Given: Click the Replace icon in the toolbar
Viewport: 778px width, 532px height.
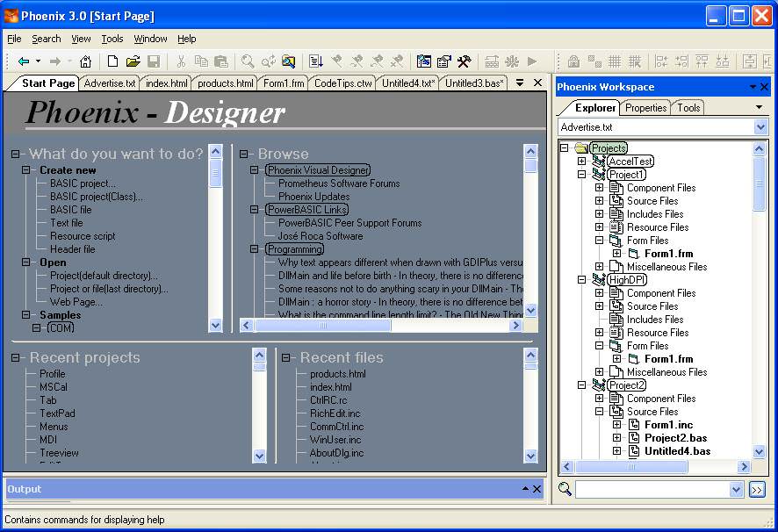Looking at the screenshot, I should click(269, 61).
